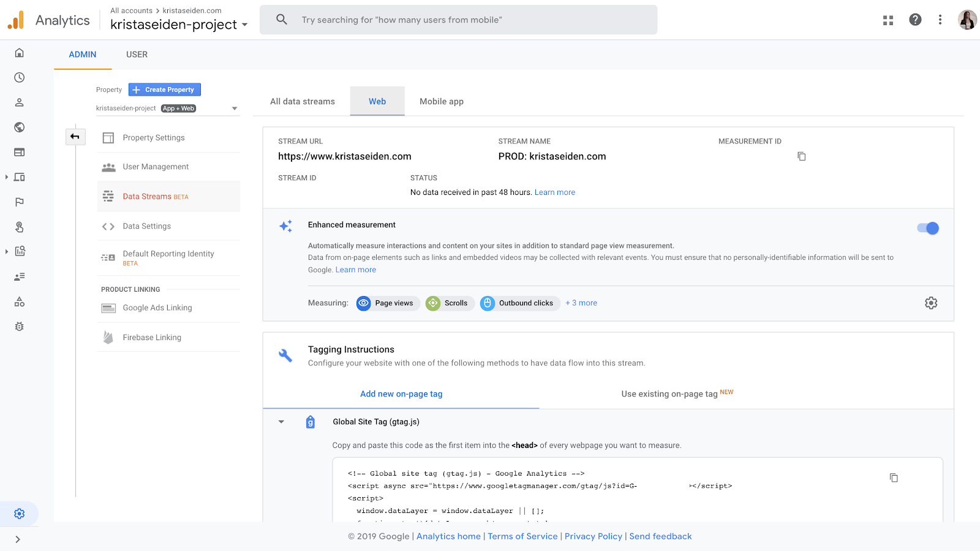Click Learn more under Enhanced measurement

[356, 270]
